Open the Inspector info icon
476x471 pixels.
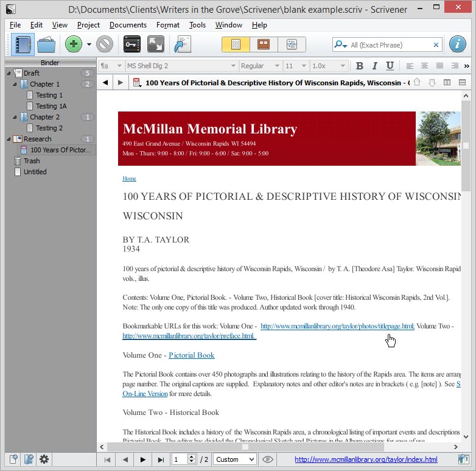[x=458, y=44]
